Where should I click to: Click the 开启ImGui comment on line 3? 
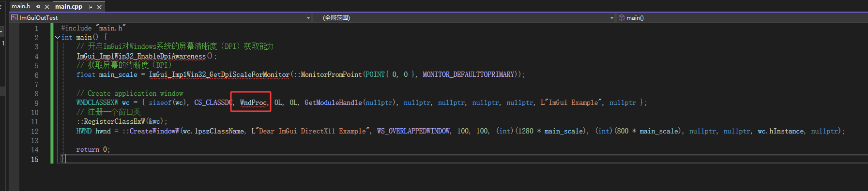[x=175, y=46]
